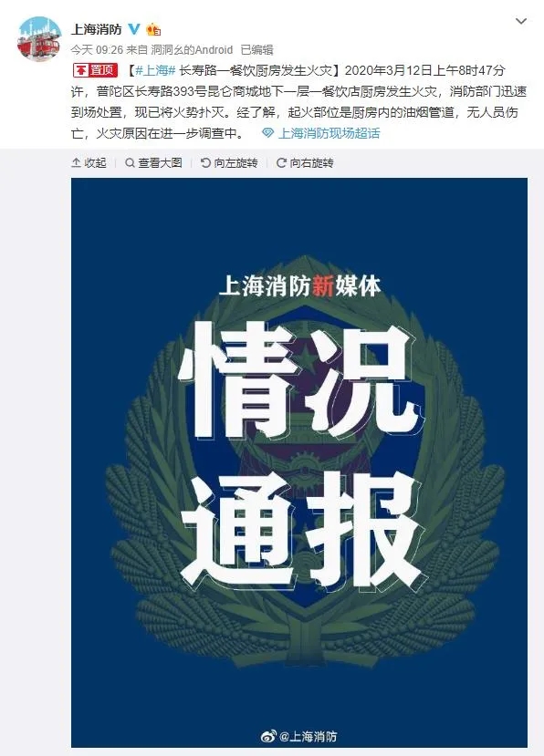Rotate image right with 向右旋转
Screen dimensions: 544x756
305,163
